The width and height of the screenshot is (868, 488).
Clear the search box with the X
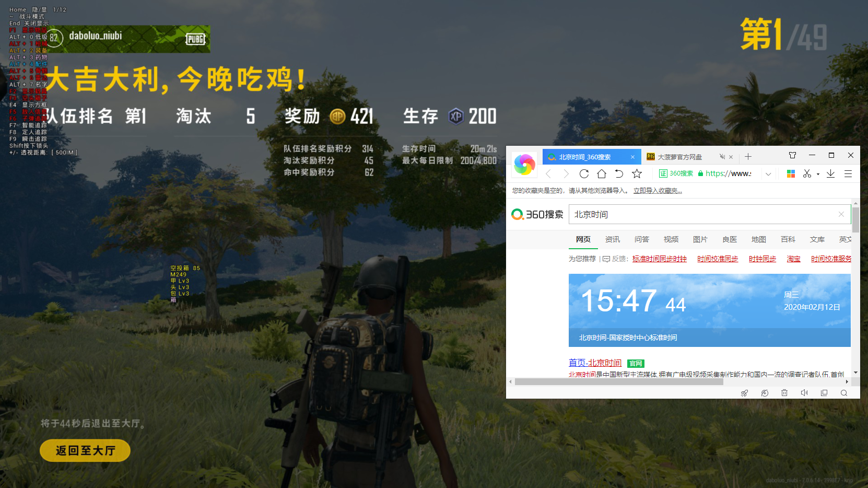(841, 214)
